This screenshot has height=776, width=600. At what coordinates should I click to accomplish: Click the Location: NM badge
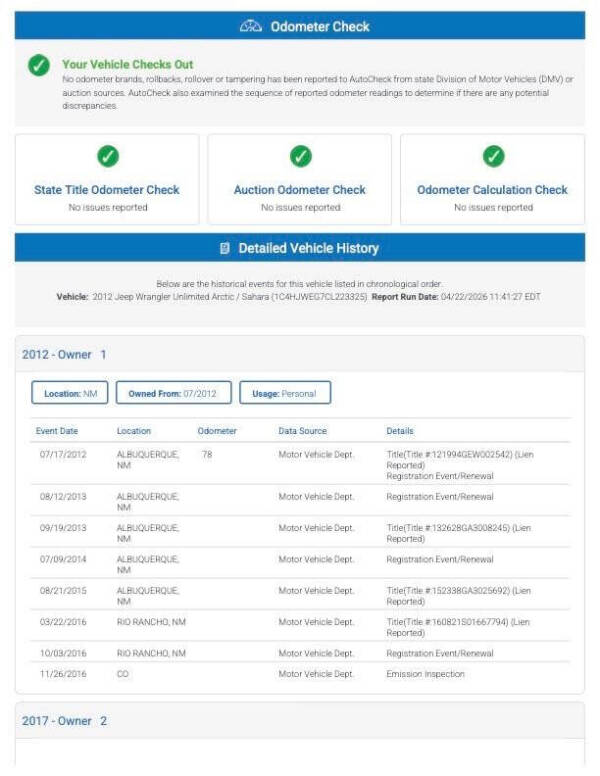coord(70,393)
